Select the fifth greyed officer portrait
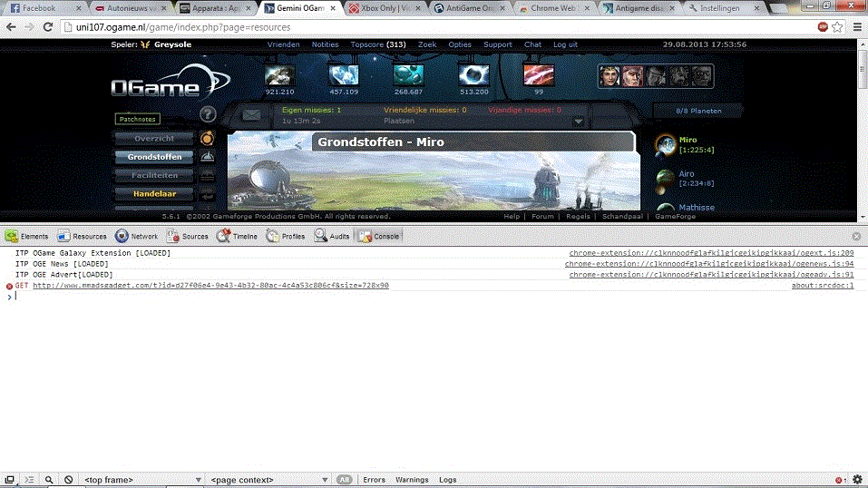This screenshot has width=868, height=488. [x=702, y=76]
